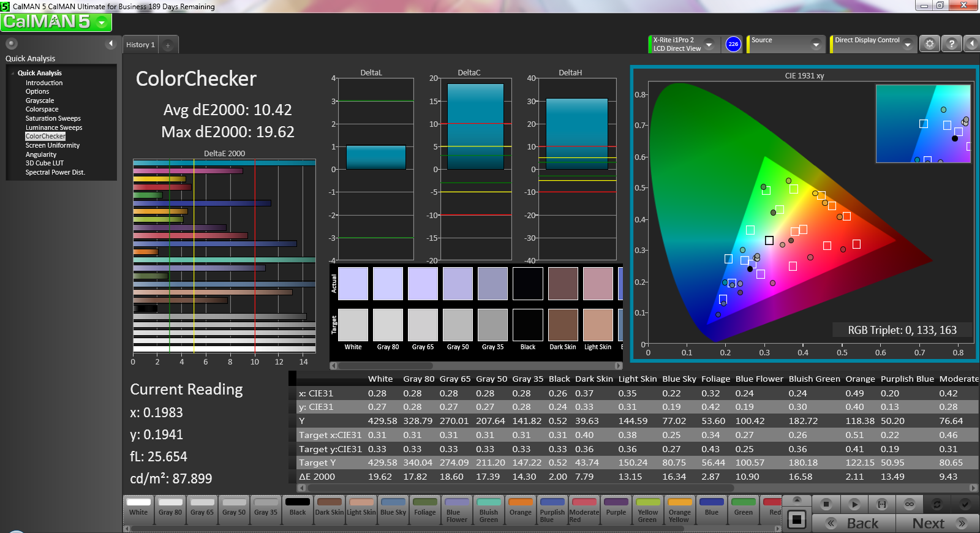Open Spectral Power Dist. page

55,172
